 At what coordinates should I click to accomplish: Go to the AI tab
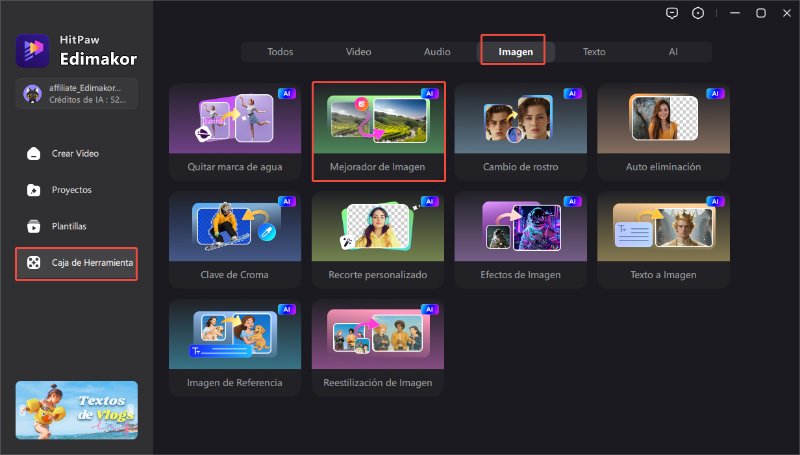[x=673, y=51]
